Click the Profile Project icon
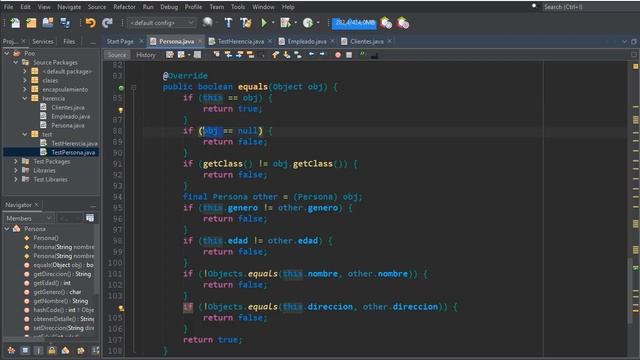Screen dimensions: 640x360 (x=308, y=23)
